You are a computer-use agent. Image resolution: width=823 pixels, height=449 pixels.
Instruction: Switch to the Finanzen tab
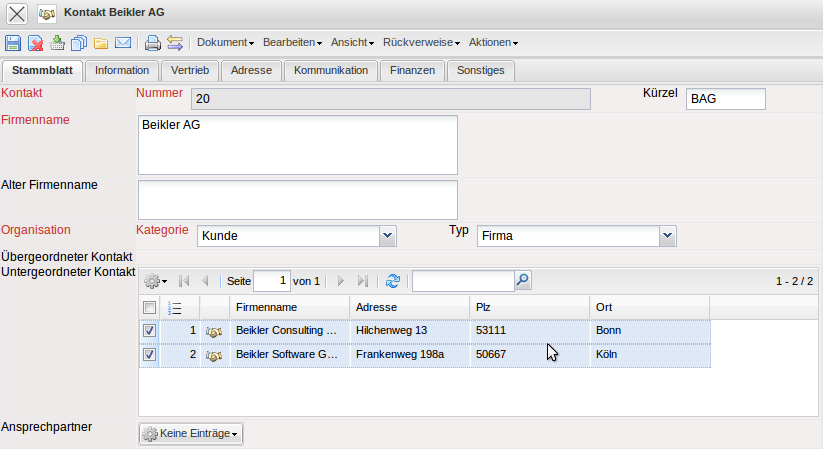point(412,71)
